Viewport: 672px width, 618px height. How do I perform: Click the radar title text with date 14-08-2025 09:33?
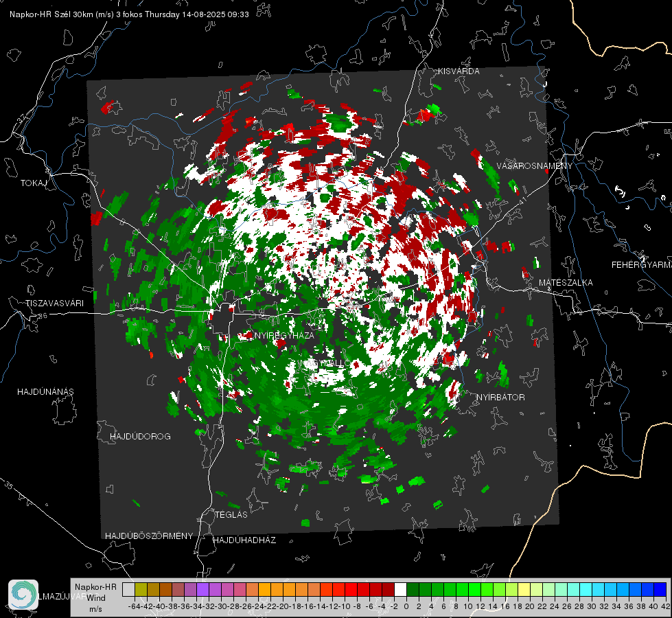(x=129, y=14)
